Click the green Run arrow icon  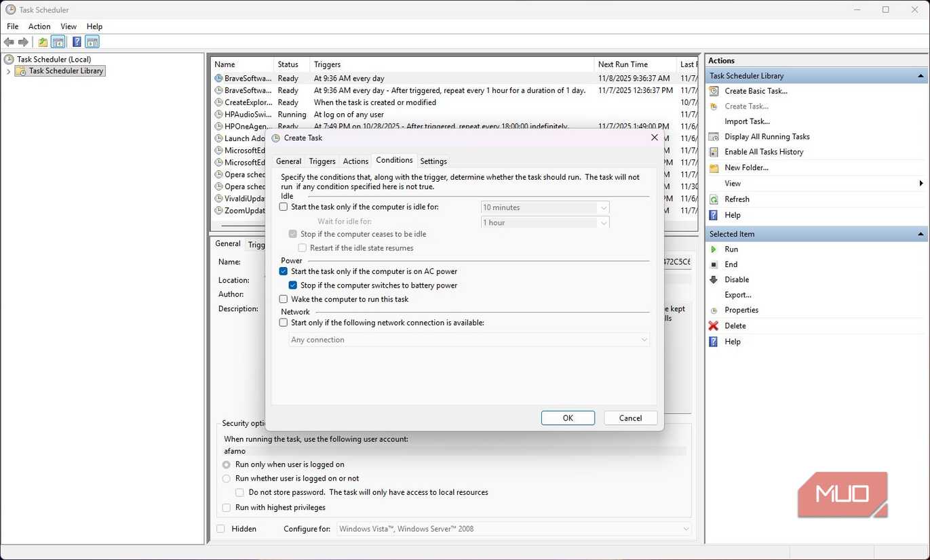click(714, 249)
